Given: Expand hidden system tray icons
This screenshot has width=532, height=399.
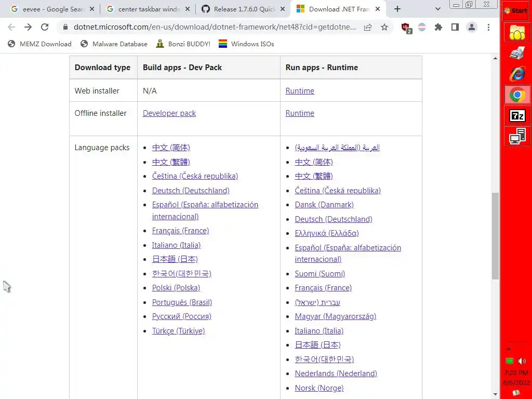Looking at the screenshot, I should [509, 349].
